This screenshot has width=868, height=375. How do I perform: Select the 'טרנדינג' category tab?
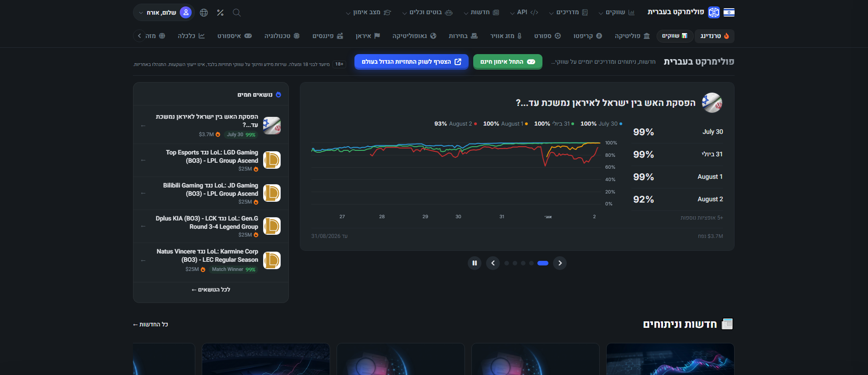714,36
